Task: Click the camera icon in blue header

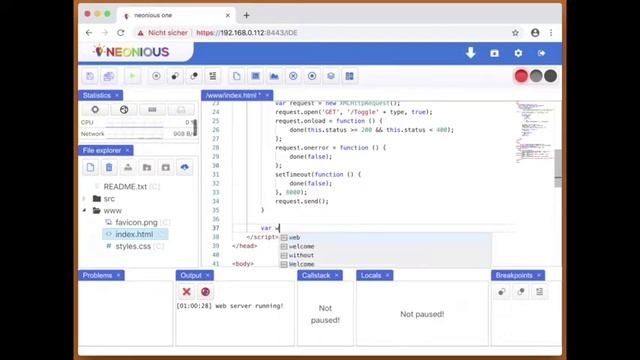Action: 494,53
